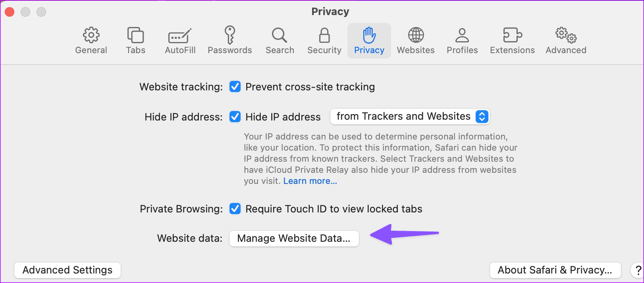Screen dimensions: 644x283
Task: Open the General settings icon
Action: tap(91, 40)
